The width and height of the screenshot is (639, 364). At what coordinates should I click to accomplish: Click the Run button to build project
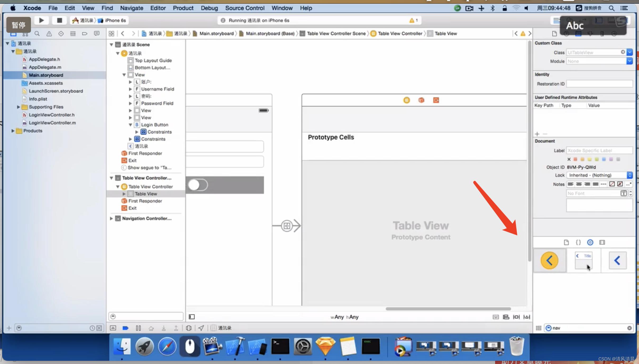(x=41, y=20)
